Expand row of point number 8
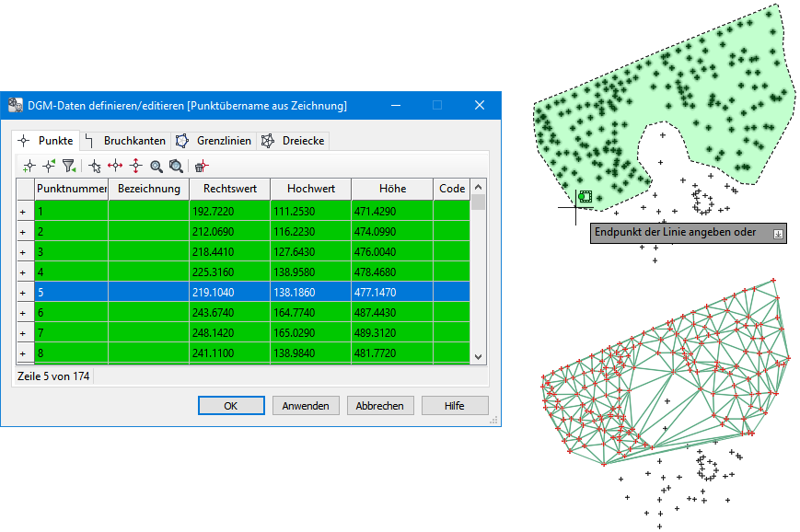 pyautogui.click(x=23, y=353)
